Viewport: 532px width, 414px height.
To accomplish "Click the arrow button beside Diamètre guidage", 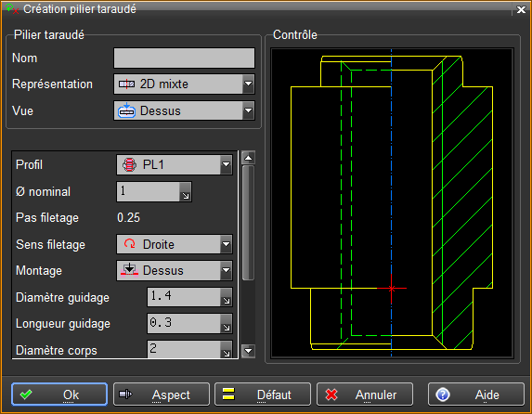I will point(226,297).
